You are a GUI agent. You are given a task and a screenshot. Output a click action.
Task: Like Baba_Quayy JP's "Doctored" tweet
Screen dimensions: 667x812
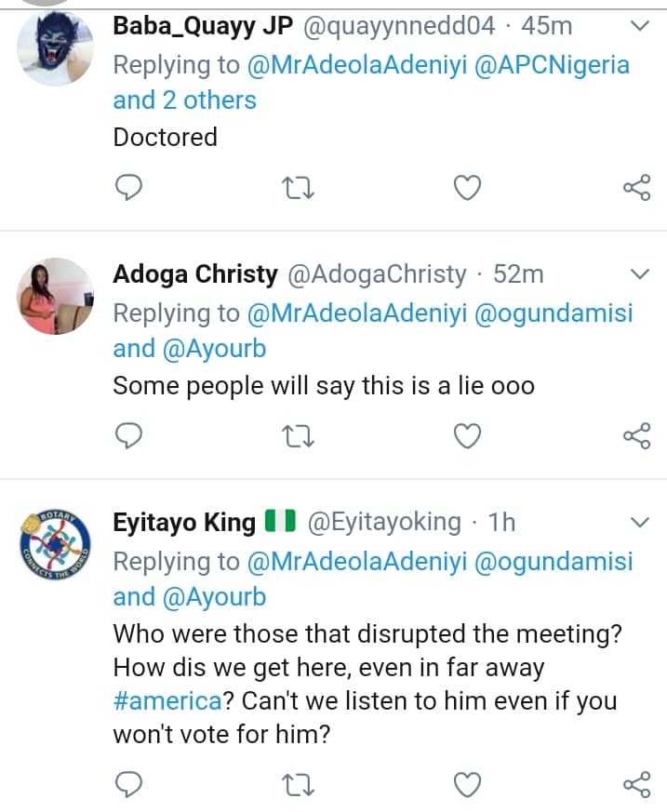[x=467, y=189]
